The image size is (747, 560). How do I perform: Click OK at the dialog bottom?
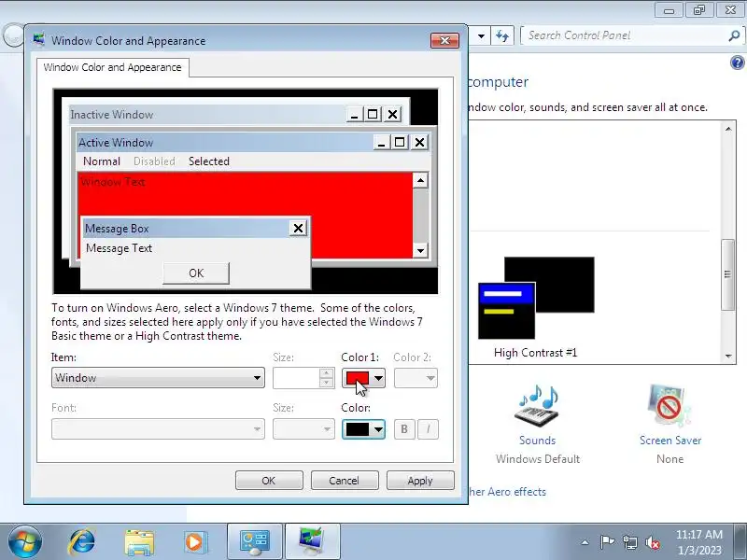[x=269, y=481]
